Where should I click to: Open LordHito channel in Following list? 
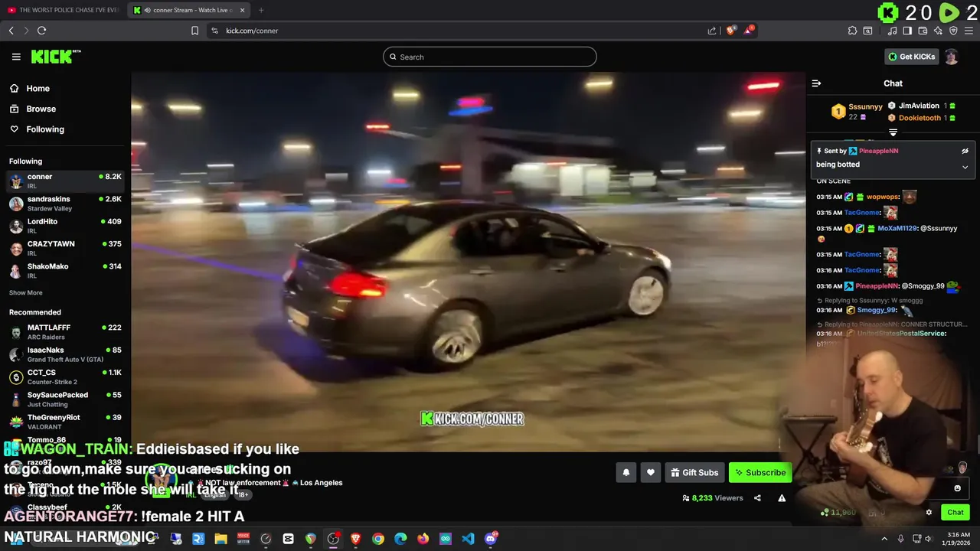[65, 226]
